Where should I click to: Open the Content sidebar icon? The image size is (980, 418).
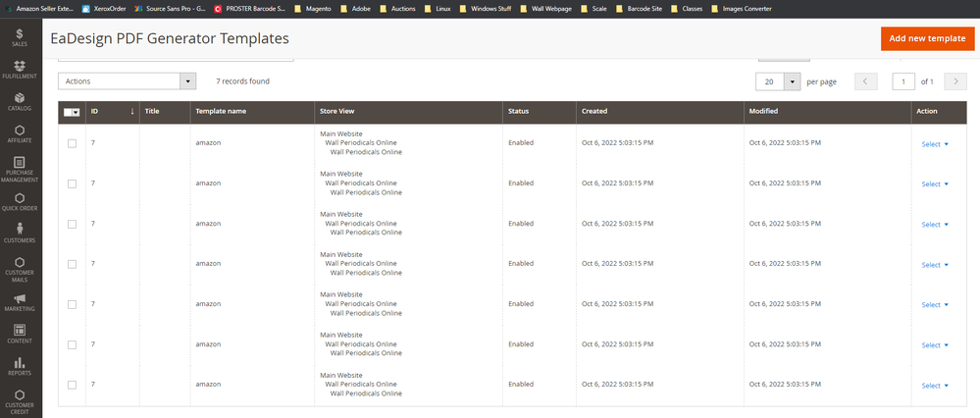[x=20, y=334]
